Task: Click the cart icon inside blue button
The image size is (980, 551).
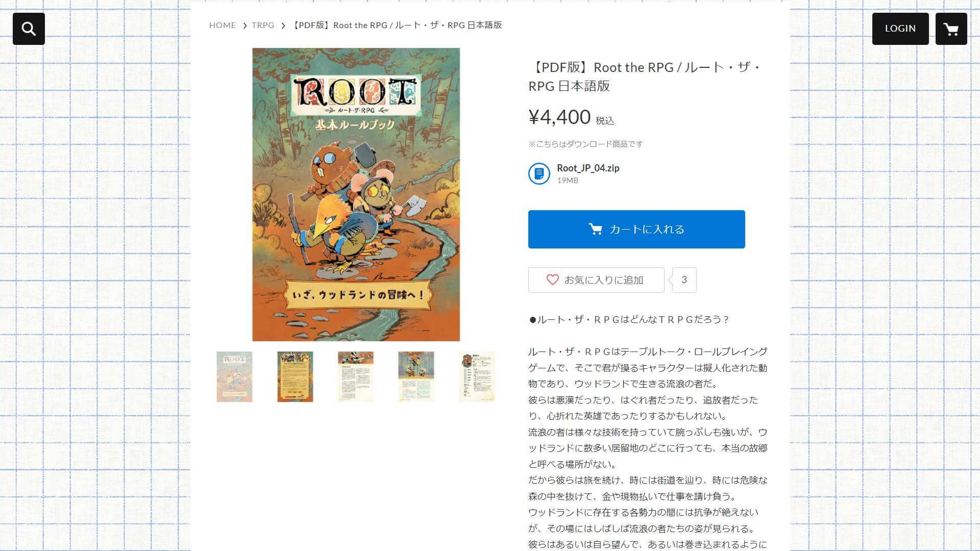Action: point(595,229)
